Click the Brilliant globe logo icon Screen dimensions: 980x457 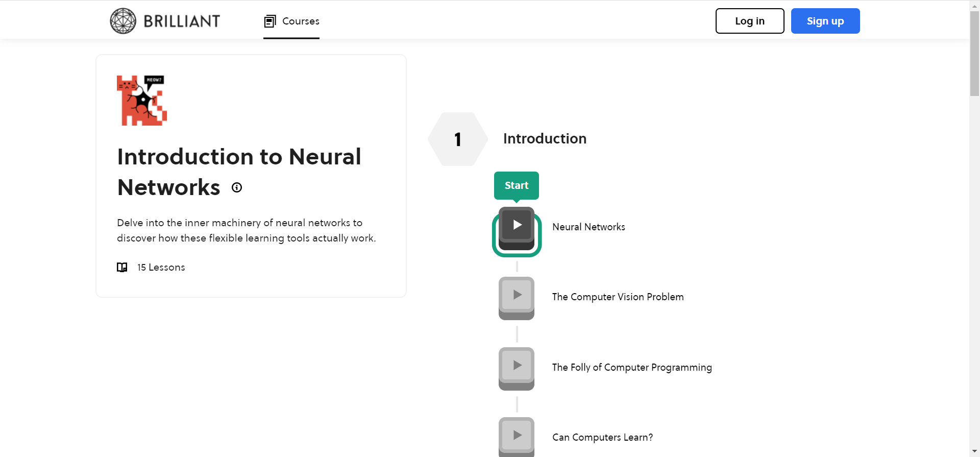pos(123,21)
